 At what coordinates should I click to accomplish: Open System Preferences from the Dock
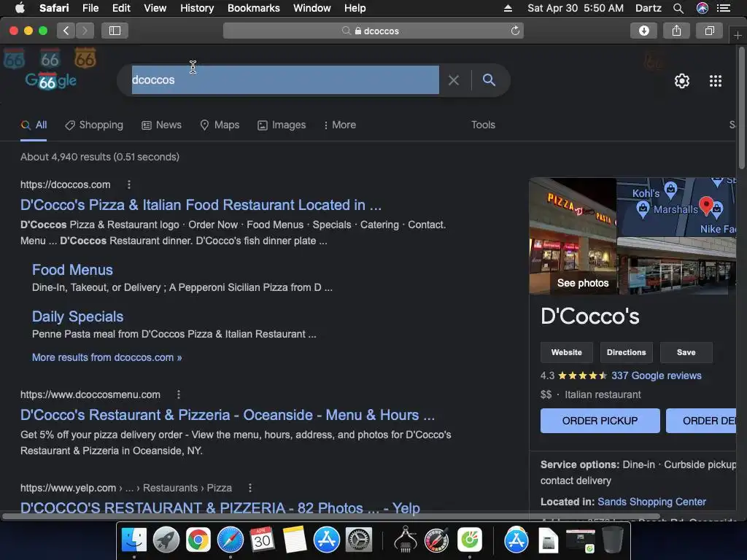click(x=359, y=540)
